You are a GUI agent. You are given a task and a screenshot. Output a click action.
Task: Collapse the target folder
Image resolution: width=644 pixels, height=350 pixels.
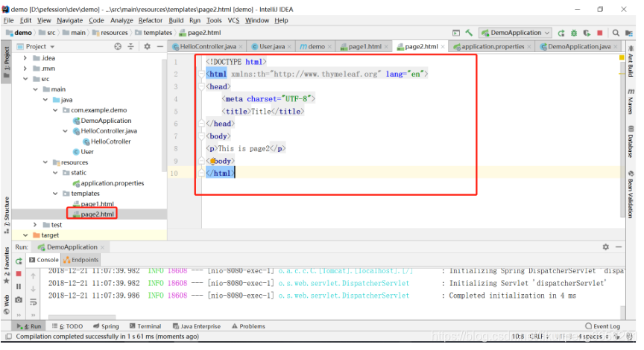(x=25, y=235)
